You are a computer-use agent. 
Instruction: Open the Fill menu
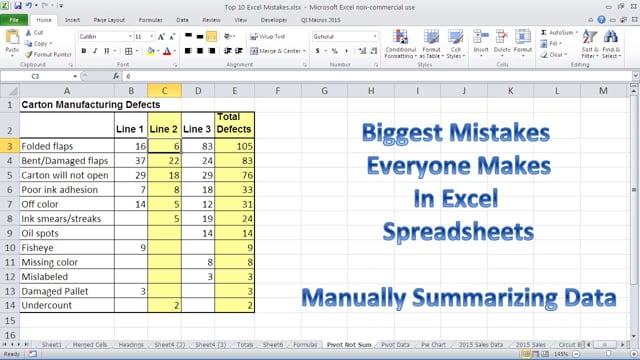click(x=551, y=43)
